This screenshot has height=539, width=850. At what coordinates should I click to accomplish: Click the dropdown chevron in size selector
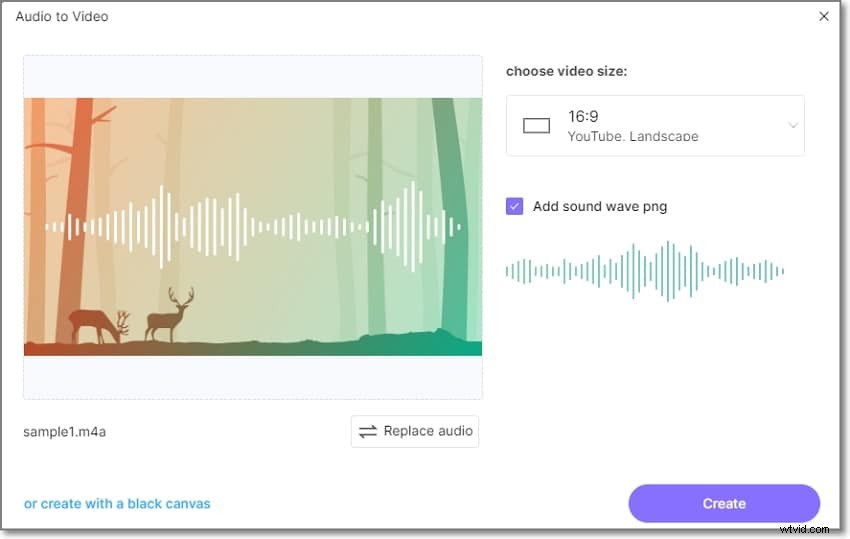tap(793, 125)
